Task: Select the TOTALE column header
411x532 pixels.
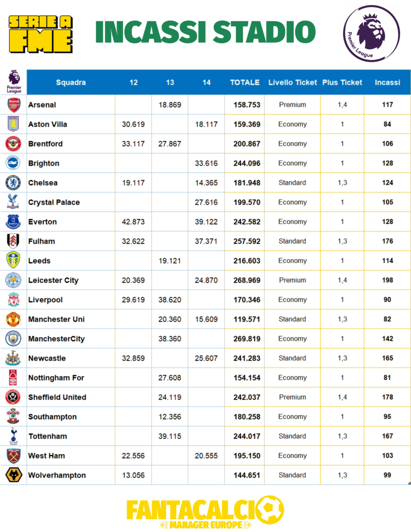Action: [x=245, y=82]
